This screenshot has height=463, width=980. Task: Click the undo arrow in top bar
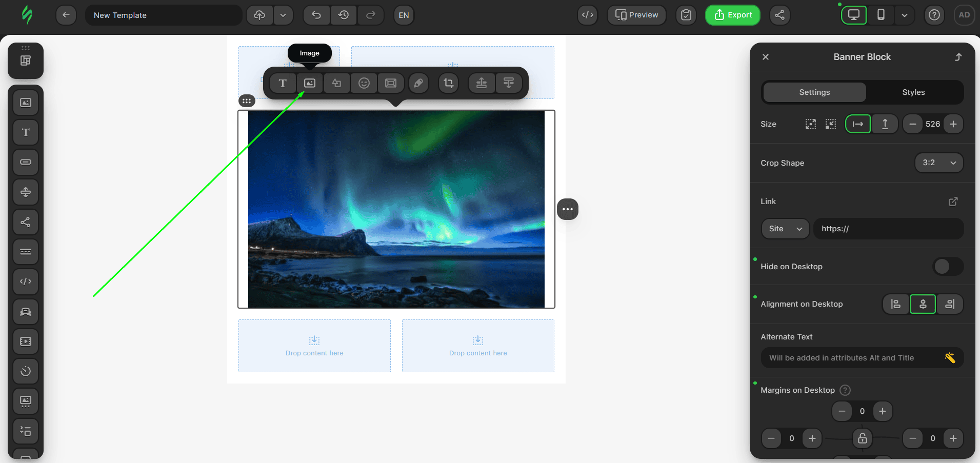pos(316,15)
